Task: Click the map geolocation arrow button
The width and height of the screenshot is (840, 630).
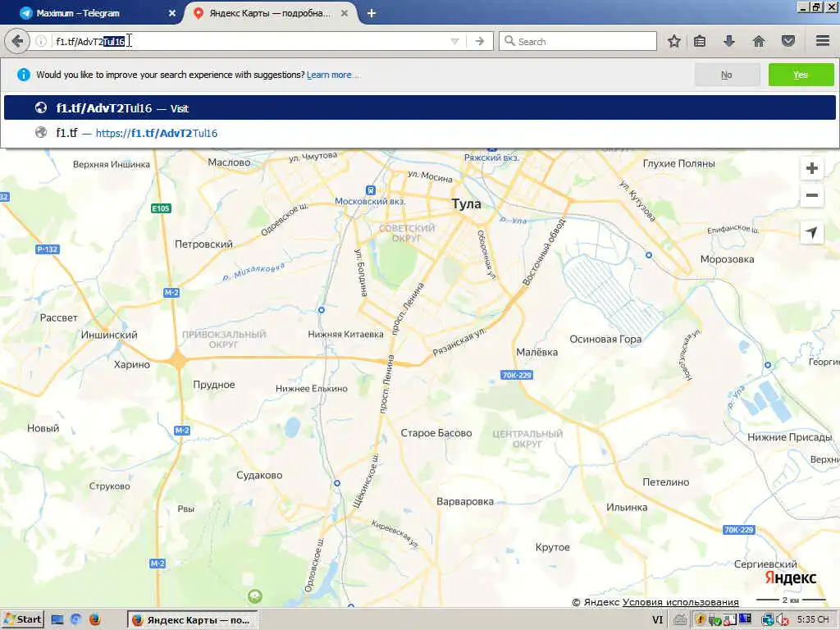Action: (x=812, y=232)
